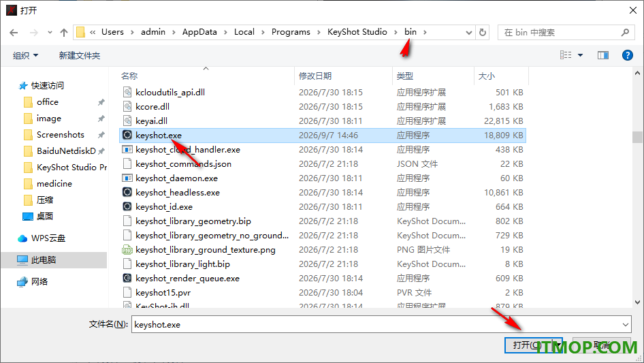Screen dimensions: 644x363
Task: Expand chevron after bin in breadcrumb
Action: [425, 32]
